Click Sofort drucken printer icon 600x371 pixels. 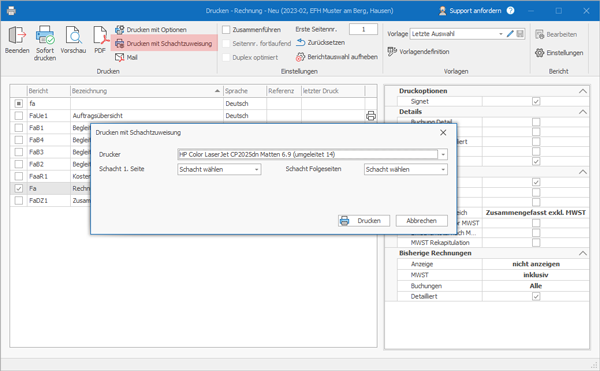click(x=45, y=35)
